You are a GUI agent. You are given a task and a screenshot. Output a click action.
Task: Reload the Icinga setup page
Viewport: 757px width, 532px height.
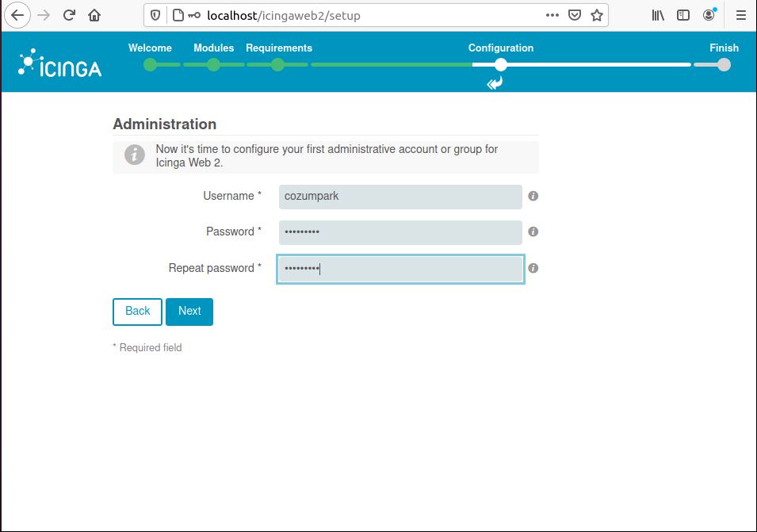69,15
